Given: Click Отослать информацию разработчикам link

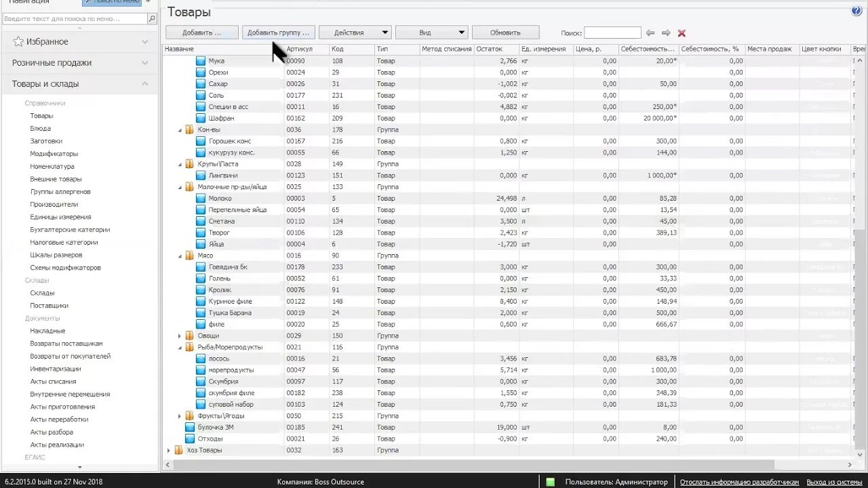Looking at the screenshot, I should coord(739,482).
